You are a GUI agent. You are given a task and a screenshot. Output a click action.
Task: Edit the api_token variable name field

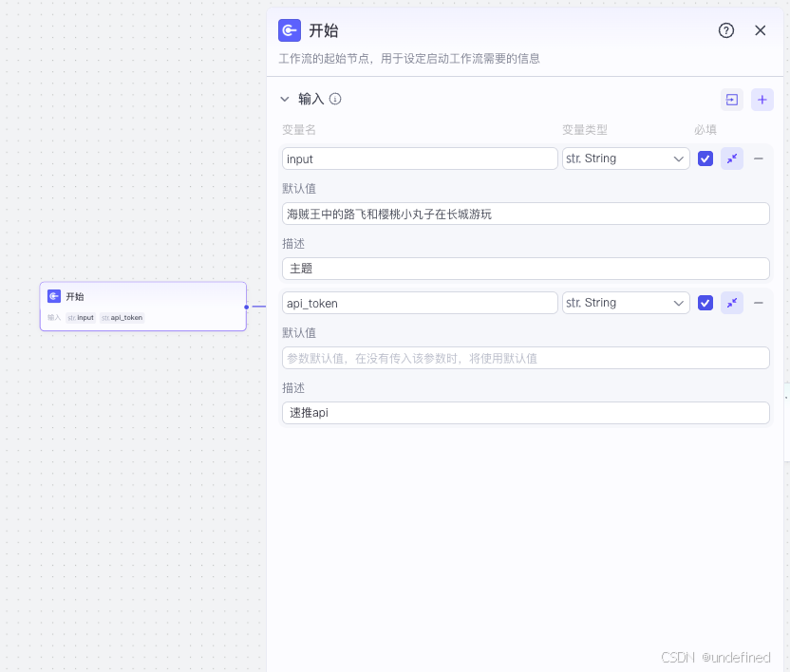click(x=420, y=304)
